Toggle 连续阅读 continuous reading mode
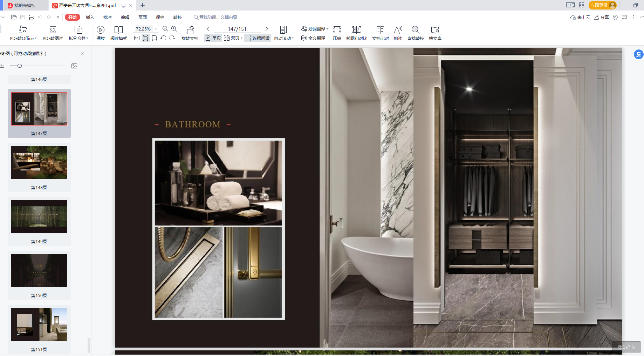Image resolution: width=644 pixels, height=356 pixels. pyautogui.click(x=258, y=38)
